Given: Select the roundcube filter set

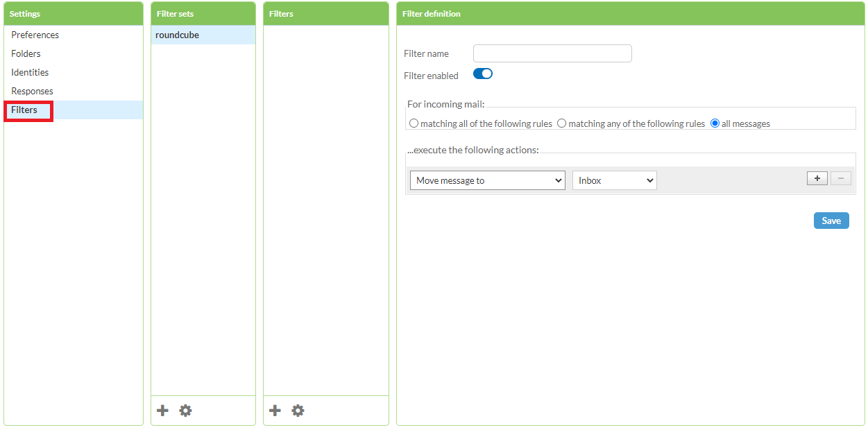Looking at the screenshot, I should click(203, 35).
